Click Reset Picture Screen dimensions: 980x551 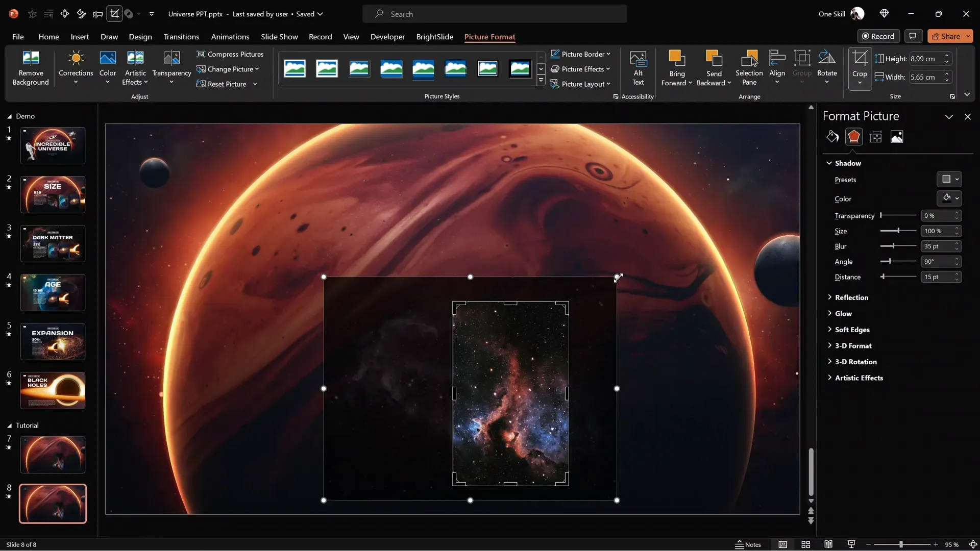[222, 84]
